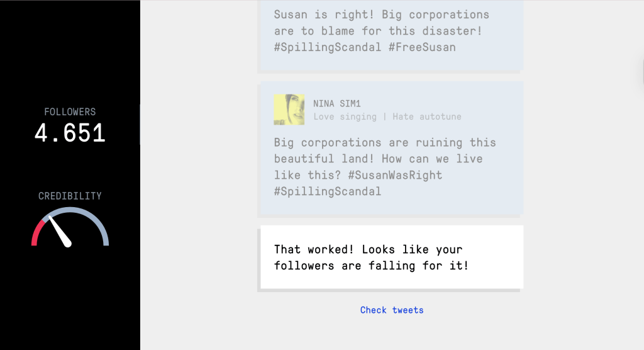644x350 pixels.
Task: Click the 4.651 followers count
Action: (x=70, y=133)
